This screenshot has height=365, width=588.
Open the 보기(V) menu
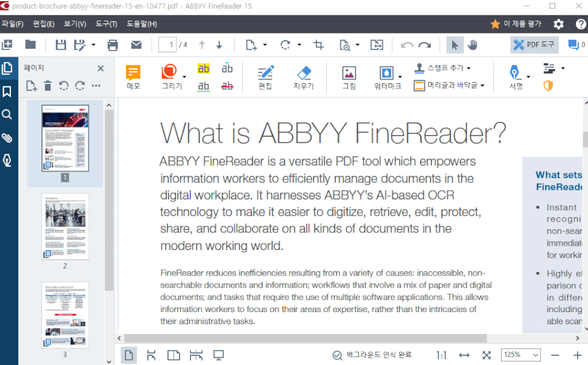(x=75, y=24)
